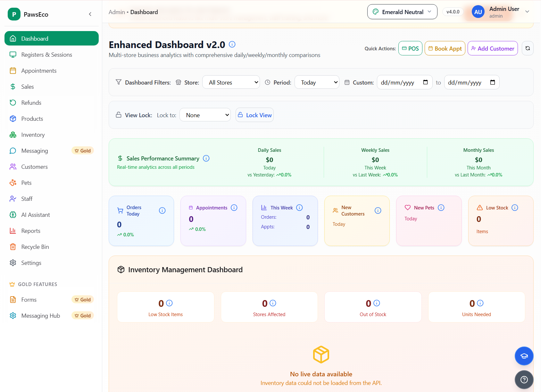Open the AI Assistant panel
The image size is (541, 392).
point(35,215)
